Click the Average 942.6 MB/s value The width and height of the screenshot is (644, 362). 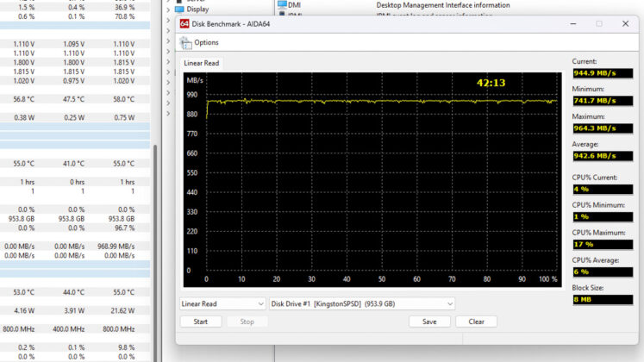[603, 156]
